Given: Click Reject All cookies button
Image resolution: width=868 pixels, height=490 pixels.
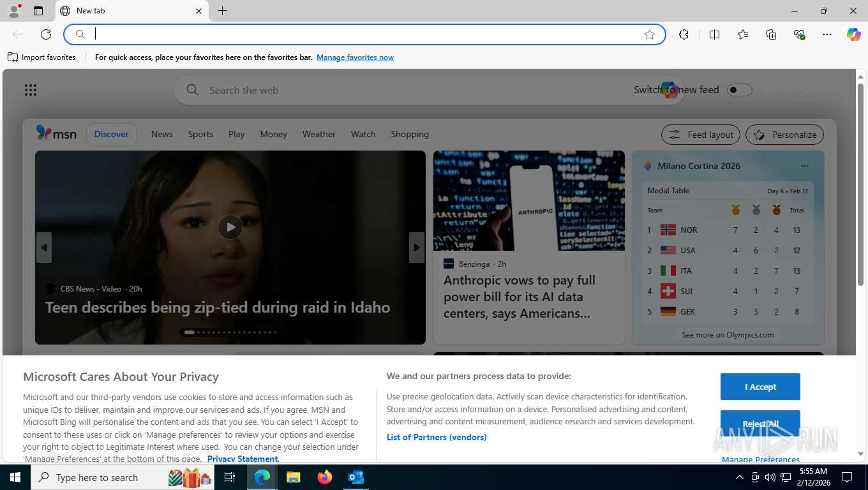Looking at the screenshot, I should [760, 424].
